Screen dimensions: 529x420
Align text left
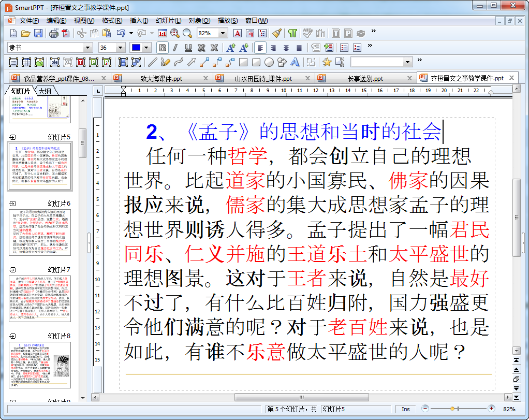pyautogui.click(x=260, y=48)
